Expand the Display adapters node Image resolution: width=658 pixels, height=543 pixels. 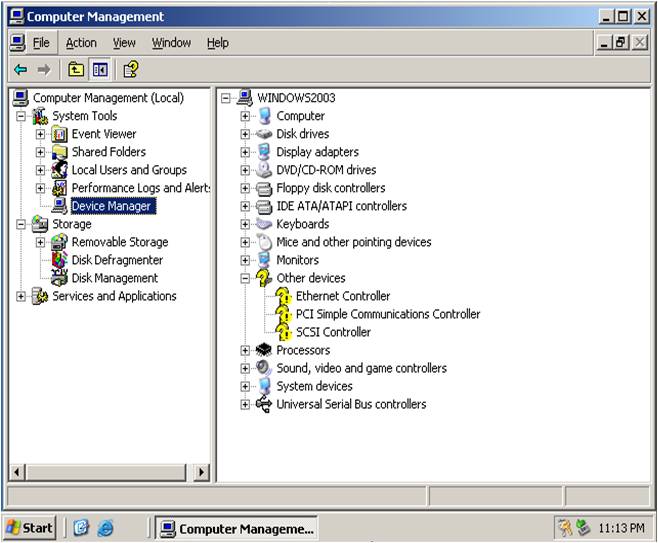coord(245,152)
